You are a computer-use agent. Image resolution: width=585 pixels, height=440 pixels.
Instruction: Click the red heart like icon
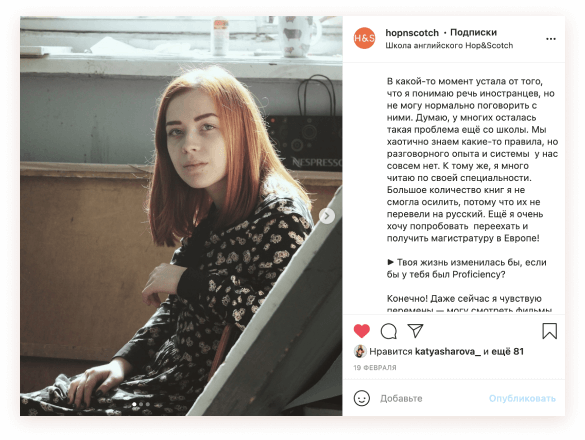click(362, 331)
